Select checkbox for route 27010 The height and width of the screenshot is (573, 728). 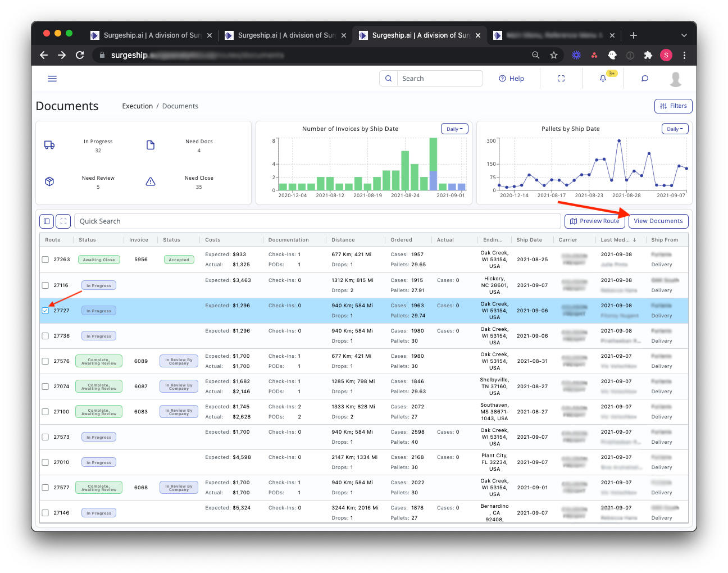tap(46, 462)
